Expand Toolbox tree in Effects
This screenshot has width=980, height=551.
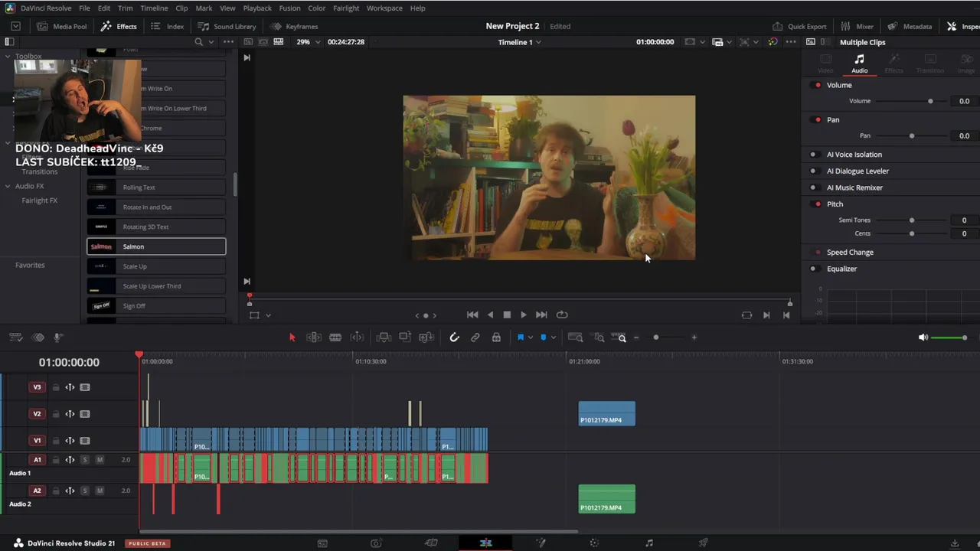(x=8, y=57)
